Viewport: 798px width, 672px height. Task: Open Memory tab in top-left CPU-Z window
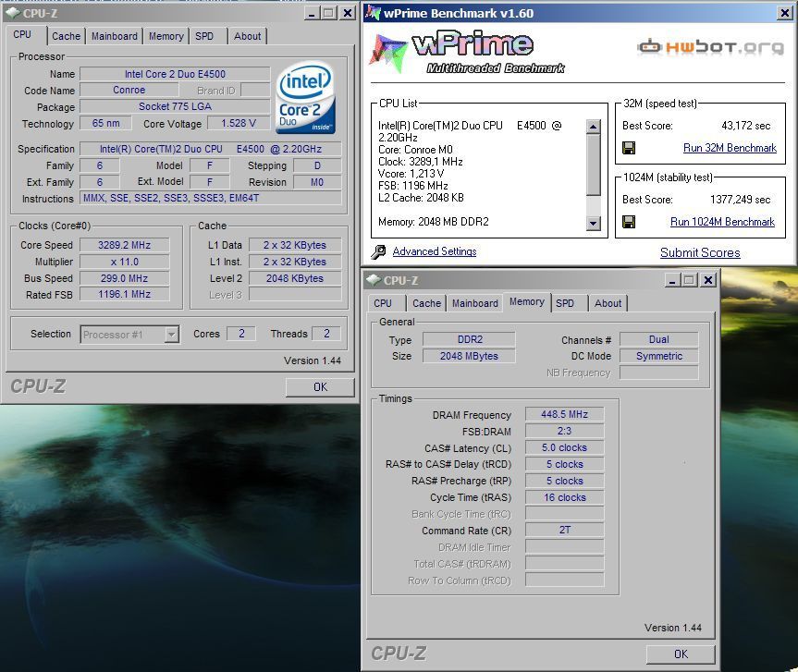pyautogui.click(x=166, y=36)
